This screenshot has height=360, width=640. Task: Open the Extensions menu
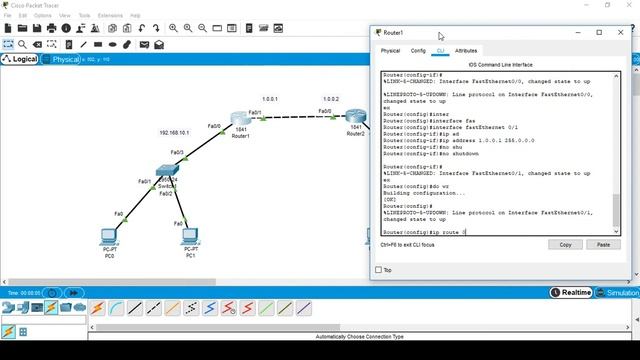[x=110, y=16]
